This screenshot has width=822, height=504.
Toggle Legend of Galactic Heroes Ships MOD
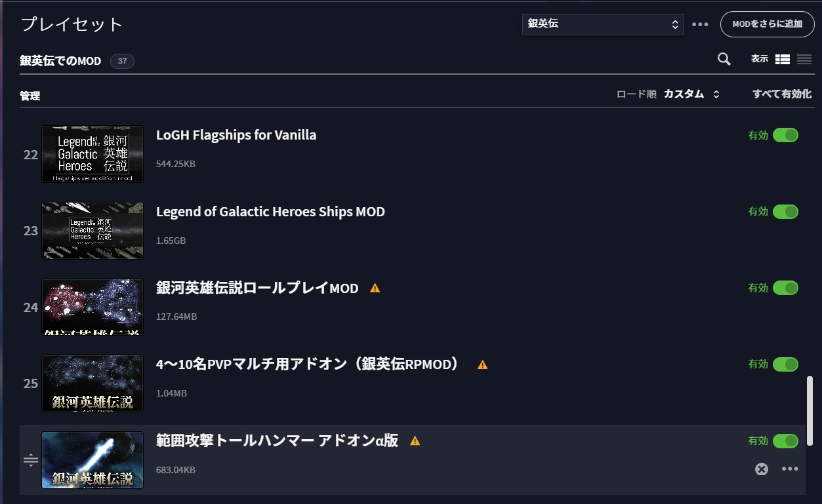pyautogui.click(x=785, y=212)
